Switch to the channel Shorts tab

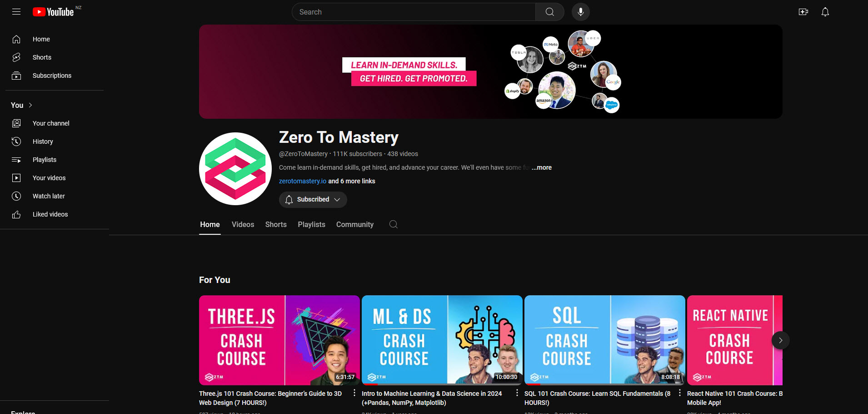(276, 225)
